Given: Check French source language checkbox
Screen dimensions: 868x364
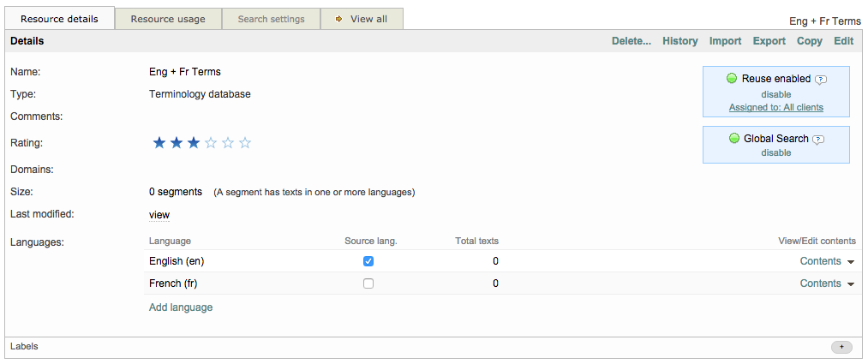Looking at the screenshot, I should click(x=368, y=283).
